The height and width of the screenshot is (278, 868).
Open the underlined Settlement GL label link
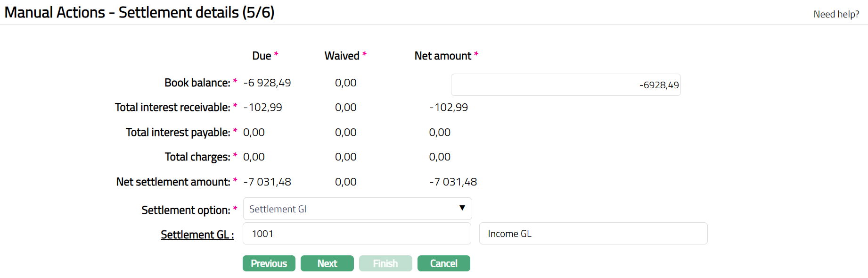click(x=197, y=235)
